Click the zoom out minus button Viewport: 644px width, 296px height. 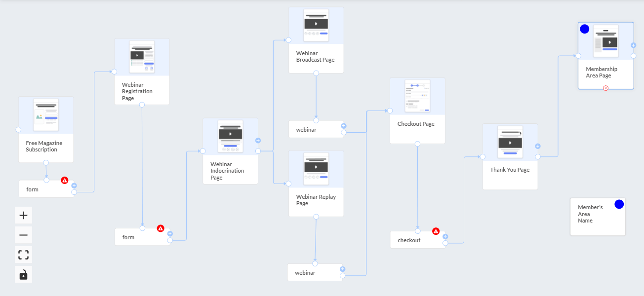pos(23,235)
